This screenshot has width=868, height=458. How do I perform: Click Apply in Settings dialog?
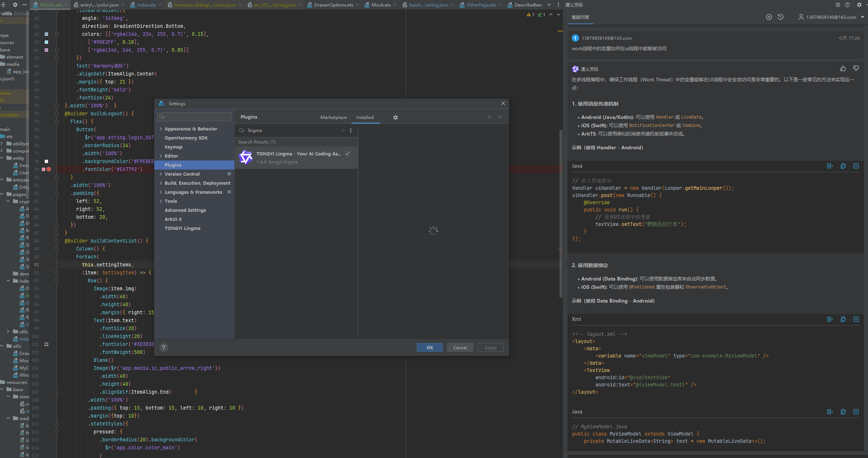491,347
